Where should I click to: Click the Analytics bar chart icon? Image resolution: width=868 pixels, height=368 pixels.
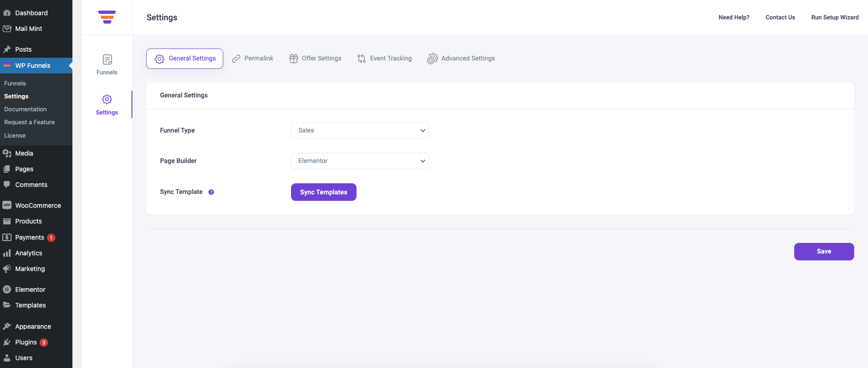(x=7, y=253)
